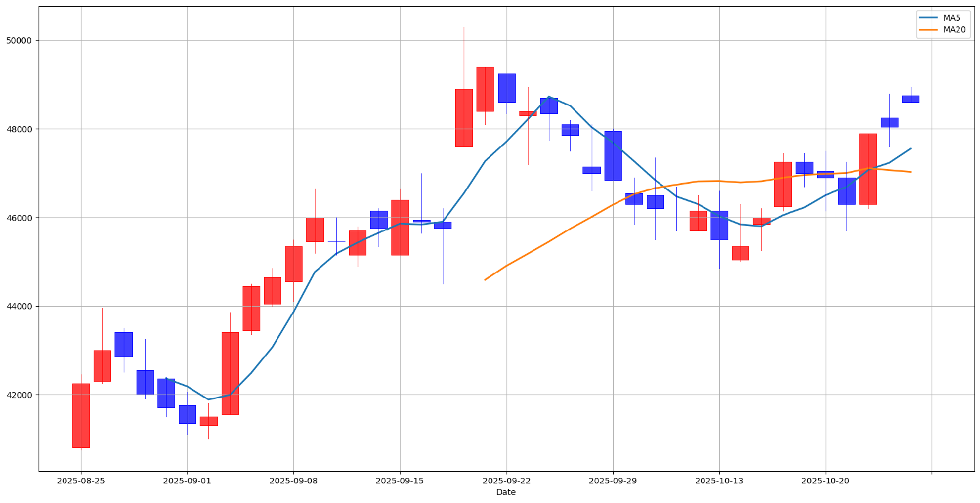The image size is (980, 503).
Task: Click the 2025-08-25 x-axis tick label
Action: [81, 481]
